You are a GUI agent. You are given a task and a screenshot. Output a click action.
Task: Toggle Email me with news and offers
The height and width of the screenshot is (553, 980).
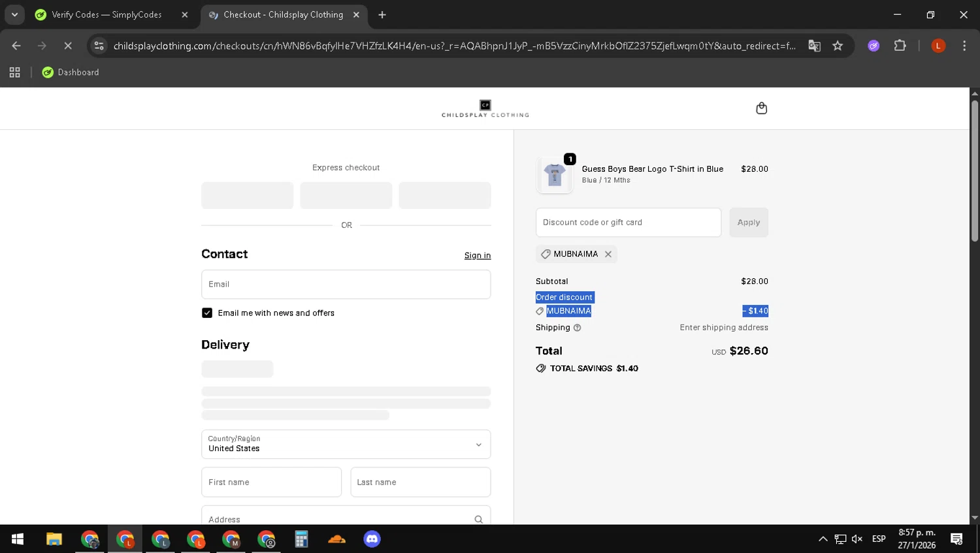click(207, 313)
